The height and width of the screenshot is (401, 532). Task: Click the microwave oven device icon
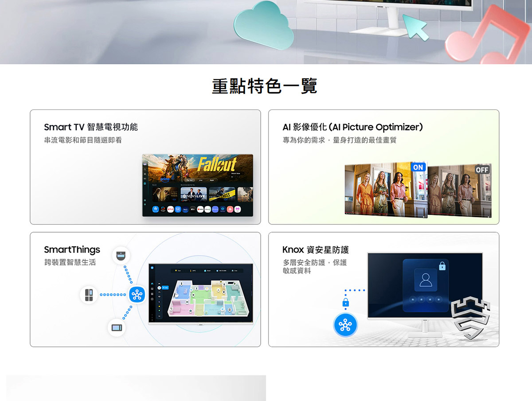click(x=117, y=328)
